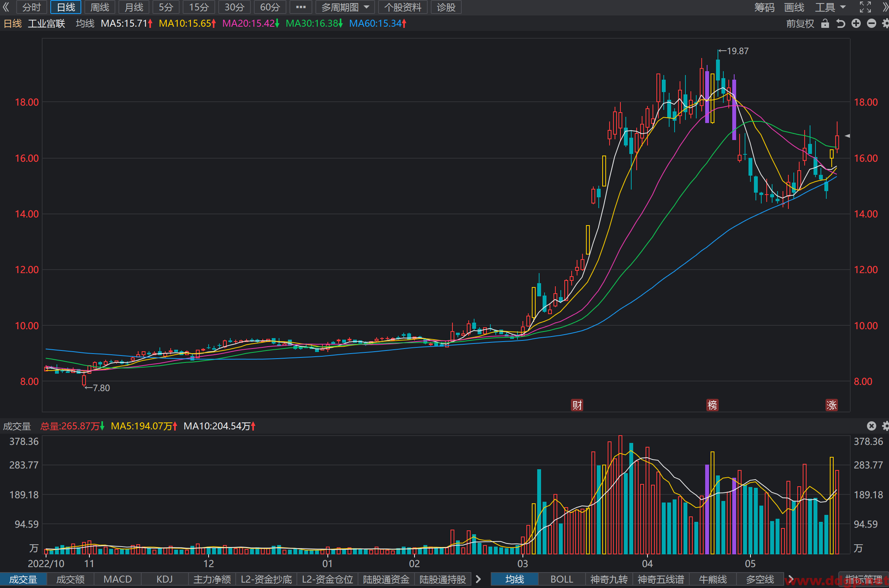Switch to the 周线 weekly chart period
This screenshot has width=889, height=588.
click(100, 7)
